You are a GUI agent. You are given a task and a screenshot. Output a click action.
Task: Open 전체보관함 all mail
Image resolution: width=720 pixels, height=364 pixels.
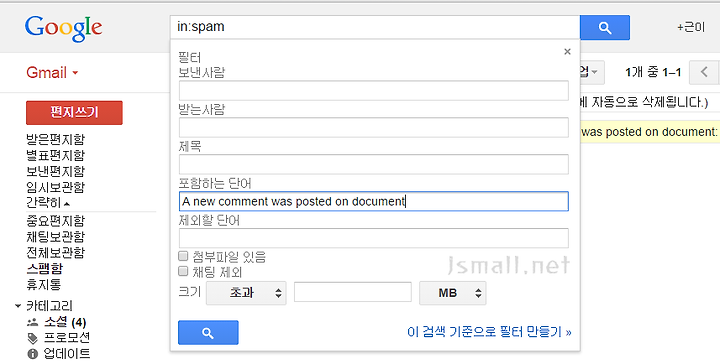pos(56,252)
